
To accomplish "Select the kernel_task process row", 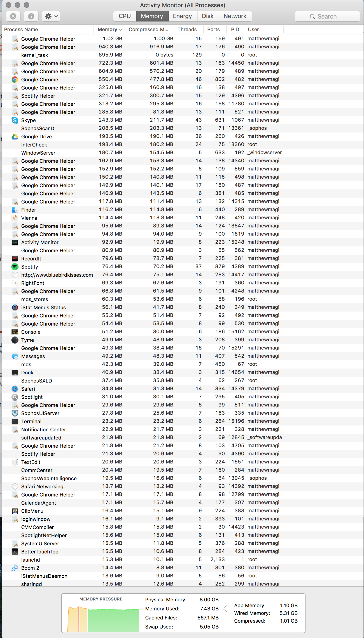I will 183,55.
